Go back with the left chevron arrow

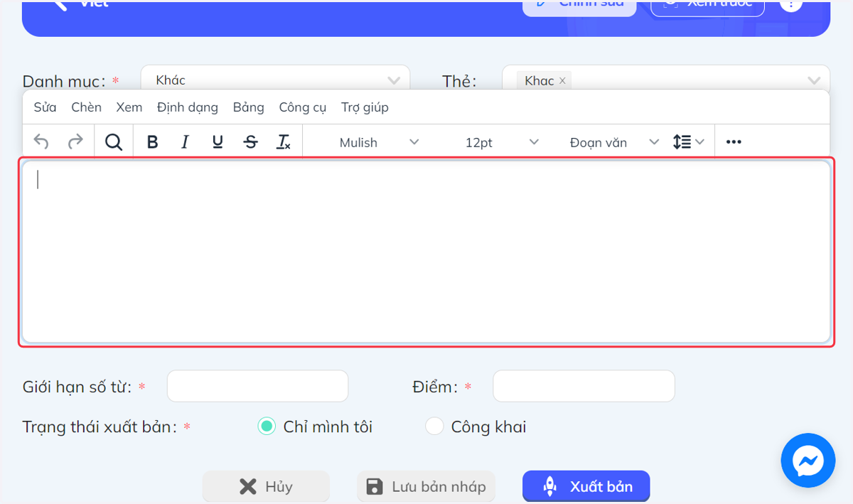click(60, 4)
